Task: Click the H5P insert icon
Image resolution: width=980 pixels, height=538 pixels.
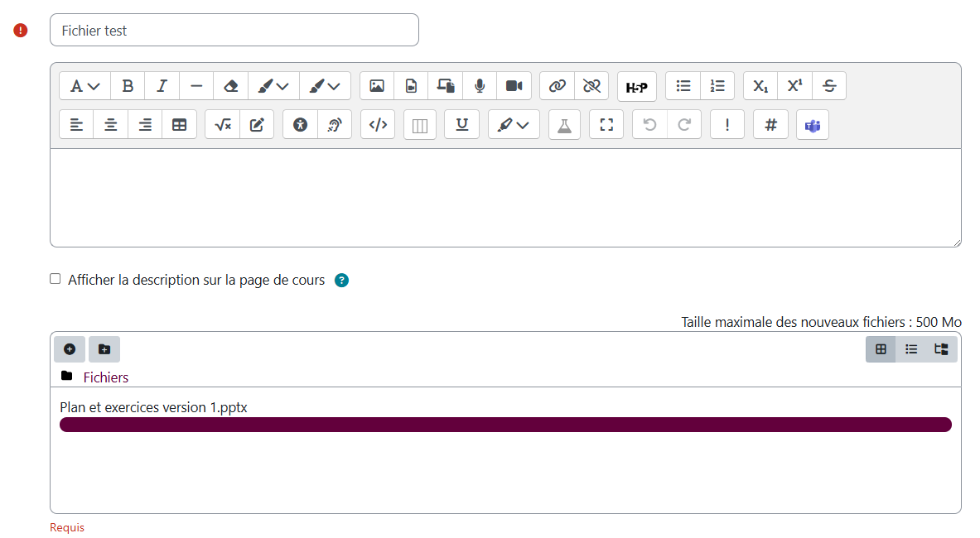Action: [x=636, y=86]
